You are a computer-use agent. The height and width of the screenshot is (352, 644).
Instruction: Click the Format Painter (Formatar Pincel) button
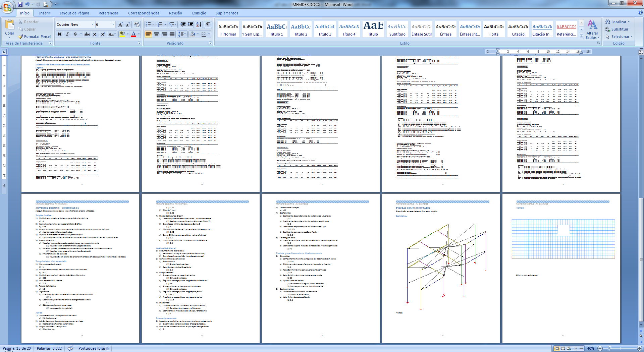(x=35, y=37)
